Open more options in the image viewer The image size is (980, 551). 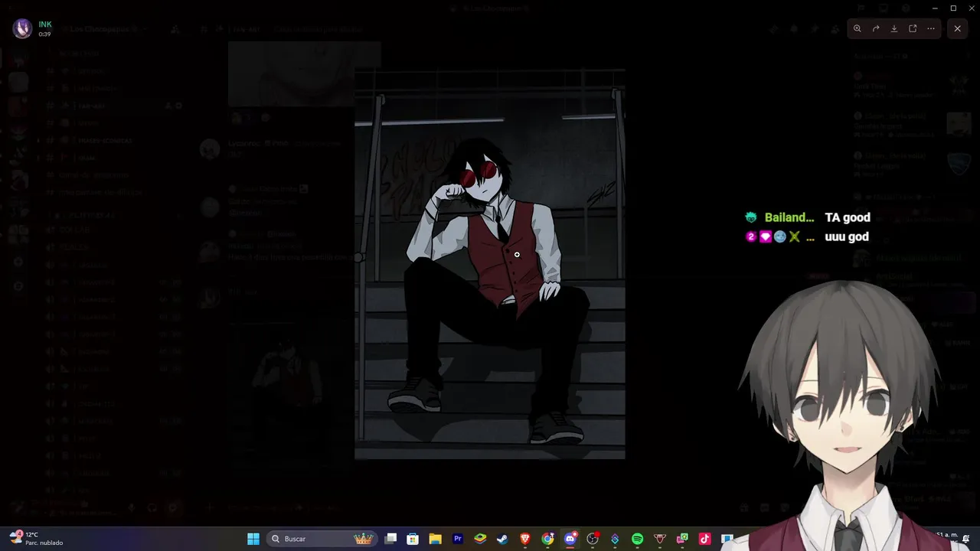point(931,28)
